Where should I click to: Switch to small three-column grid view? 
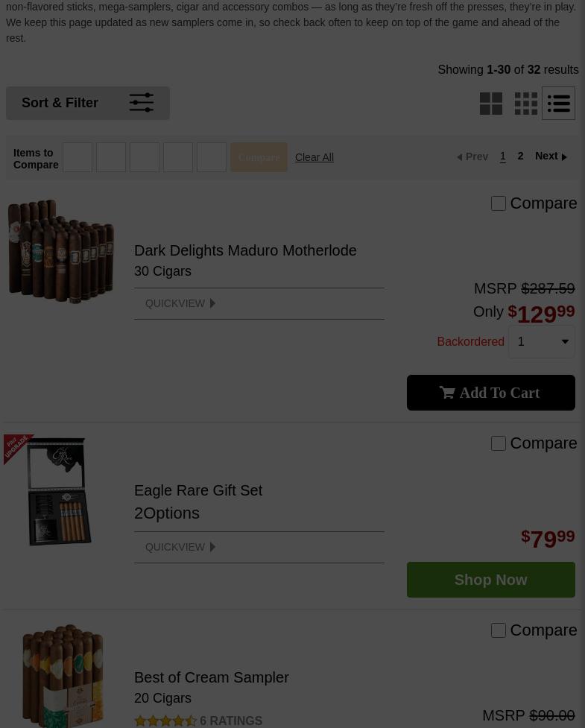[x=526, y=103]
